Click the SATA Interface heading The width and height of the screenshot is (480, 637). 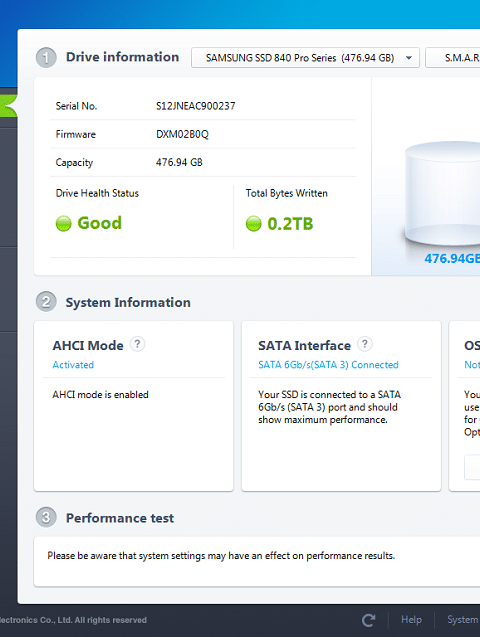pos(304,346)
